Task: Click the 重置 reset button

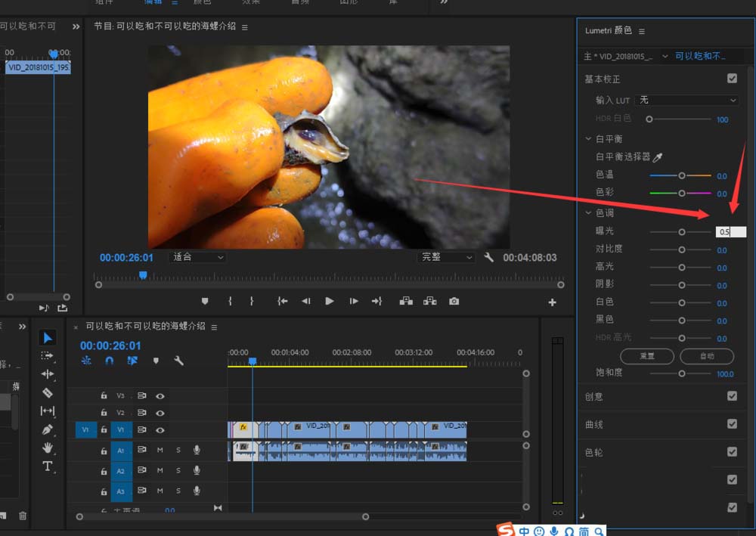Action: (x=647, y=356)
